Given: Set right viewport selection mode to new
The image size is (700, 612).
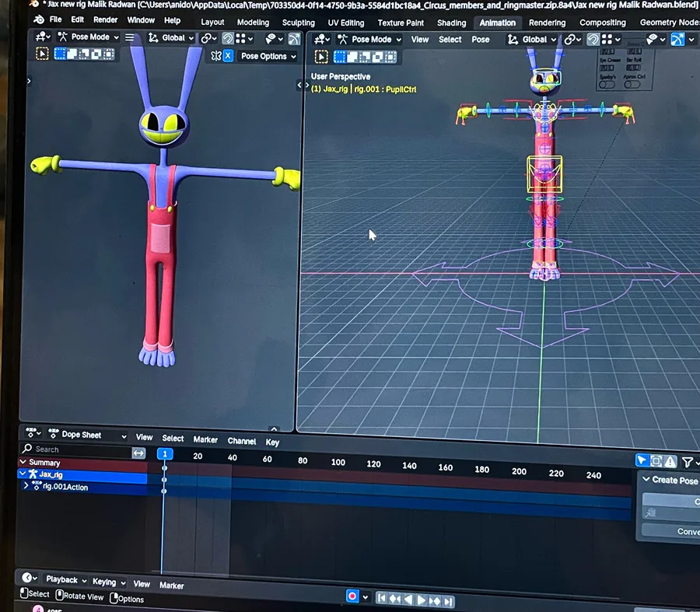Looking at the screenshot, I should [340, 57].
